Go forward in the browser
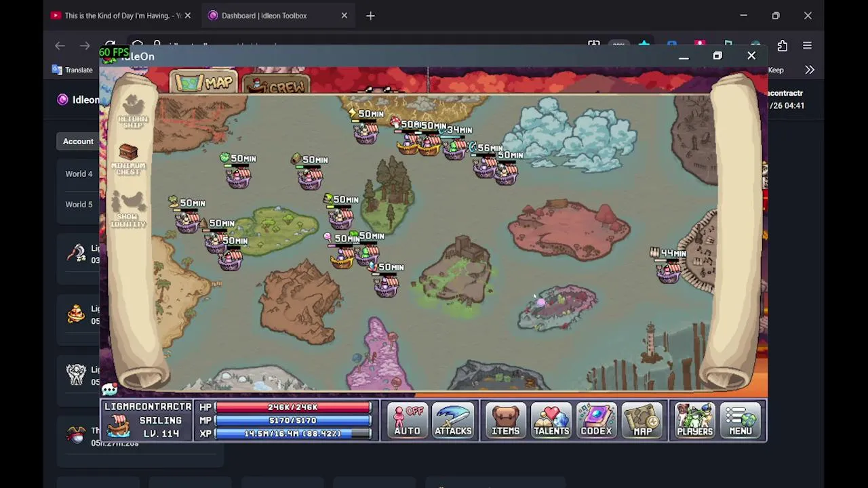 point(85,45)
